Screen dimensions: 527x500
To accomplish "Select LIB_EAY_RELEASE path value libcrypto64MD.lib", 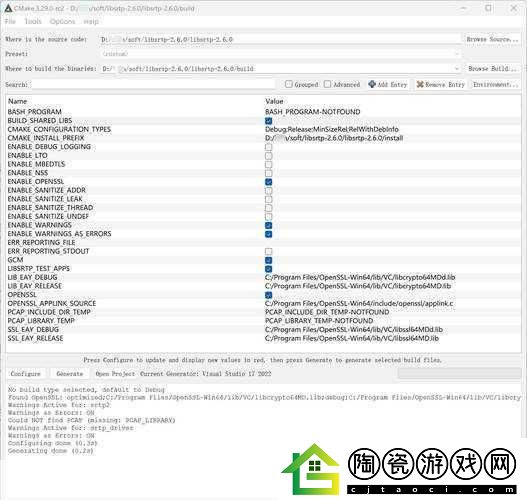I will [358, 286].
